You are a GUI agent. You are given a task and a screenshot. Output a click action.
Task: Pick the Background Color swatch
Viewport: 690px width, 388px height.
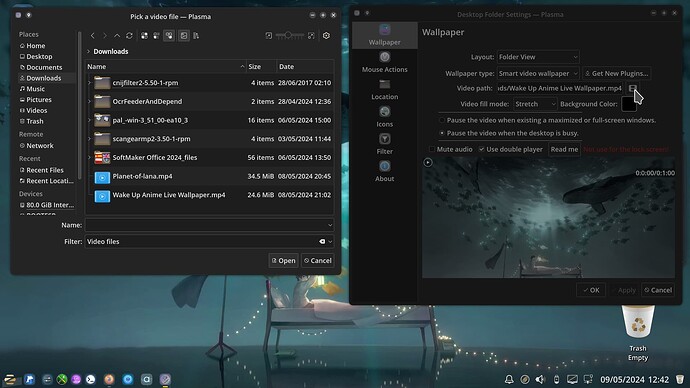coord(628,104)
